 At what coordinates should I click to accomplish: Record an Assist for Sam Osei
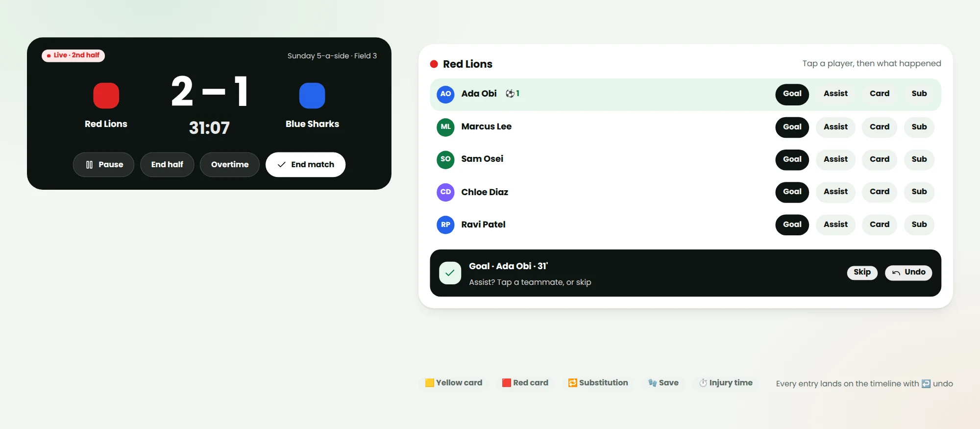click(835, 160)
